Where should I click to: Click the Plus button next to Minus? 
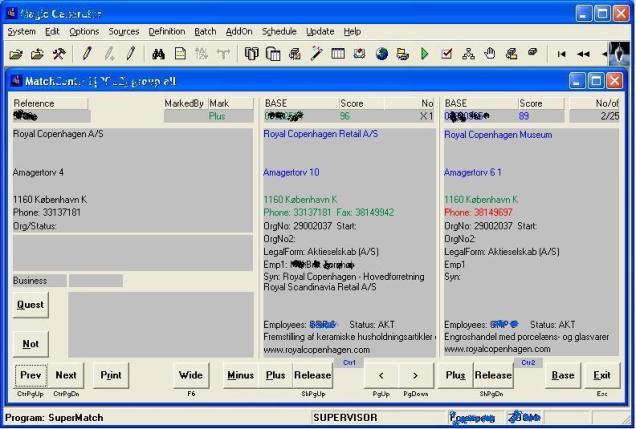click(275, 375)
